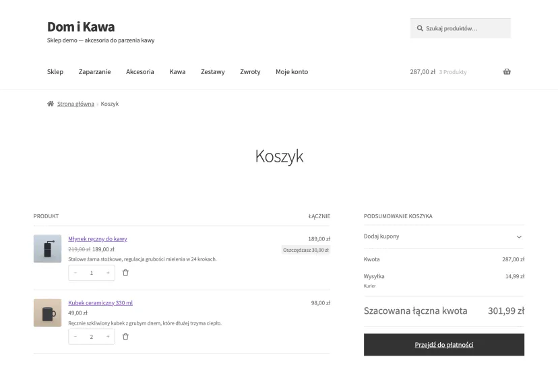
Task: Remove Młynek ręczny do kawy with trash icon
Action: [125, 273]
